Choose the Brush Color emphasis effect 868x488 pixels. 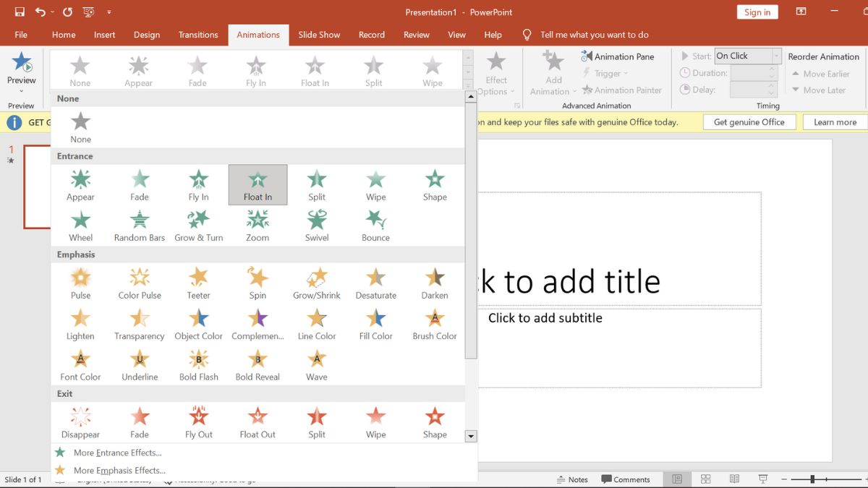pos(435,324)
